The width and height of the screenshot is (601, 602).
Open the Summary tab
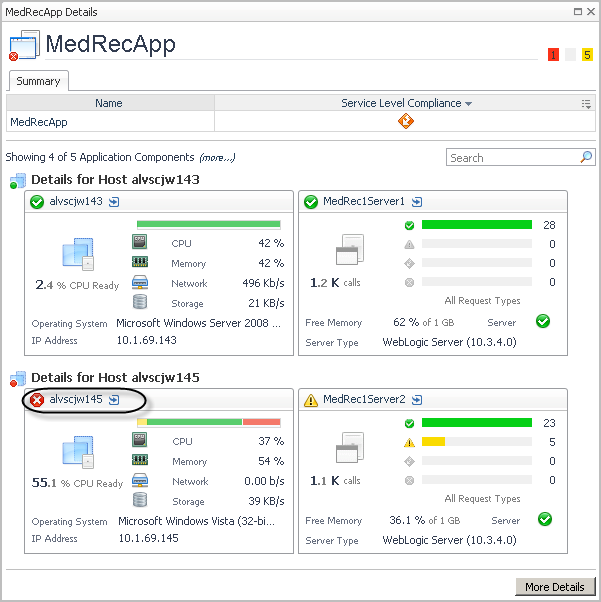38,81
